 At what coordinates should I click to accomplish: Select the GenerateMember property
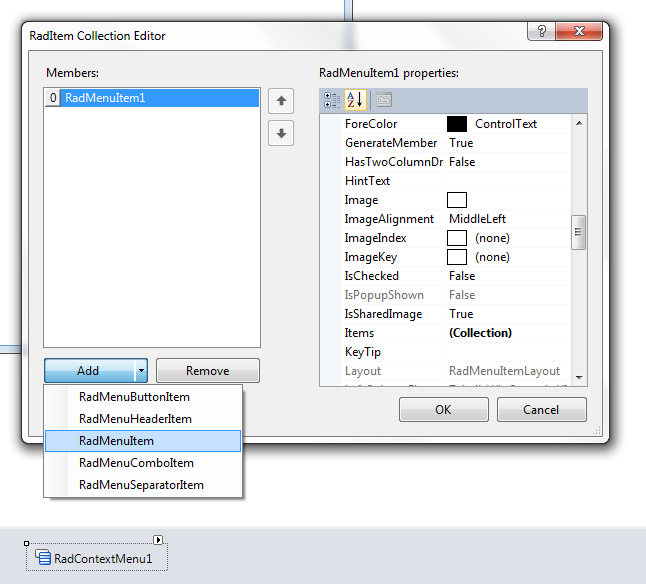pyautogui.click(x=391, y=143)
